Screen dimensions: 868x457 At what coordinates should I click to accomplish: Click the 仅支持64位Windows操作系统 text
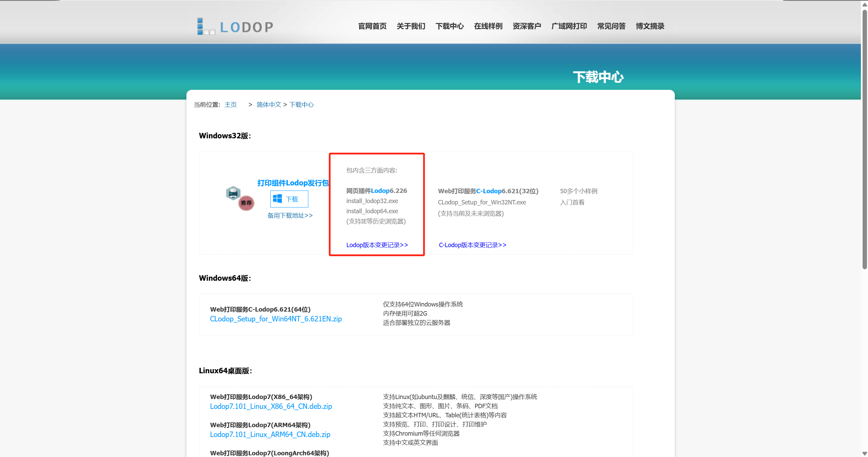(x=423, y=304)
